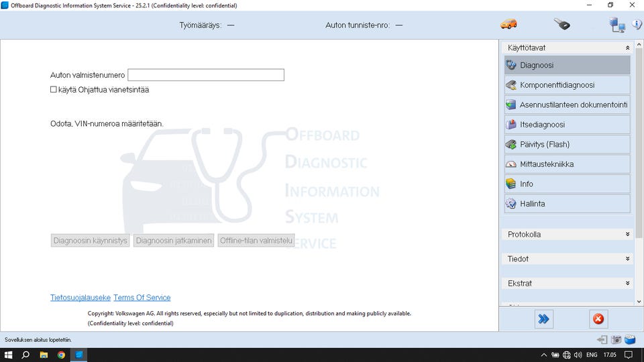Click the ODIS app taskbar icon

coord(79,355)
